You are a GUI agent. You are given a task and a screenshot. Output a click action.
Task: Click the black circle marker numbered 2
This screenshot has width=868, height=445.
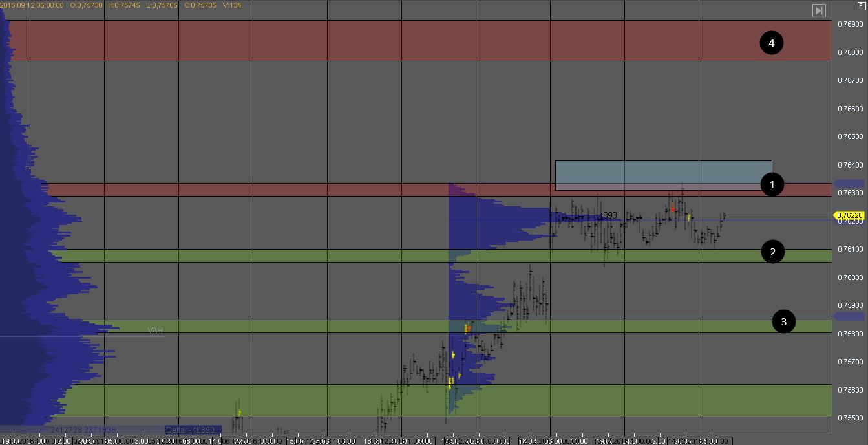pos(772,252)
